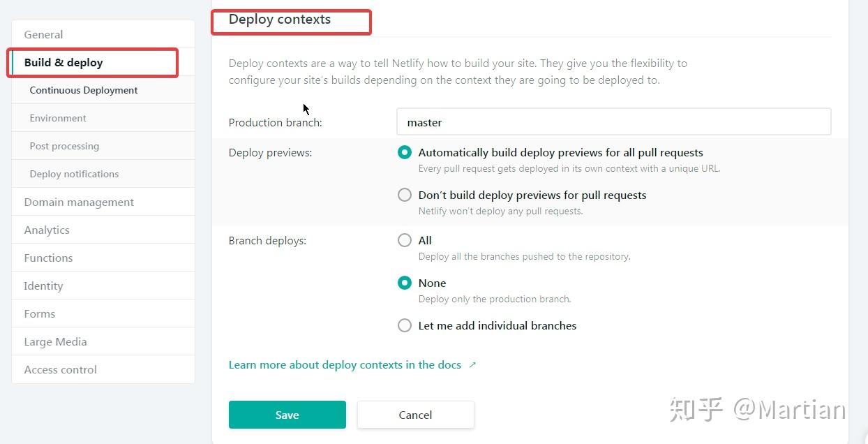Select automatically build deploy previews option
868x444 pixels.
pyautogui.click(x=405, y=152)
